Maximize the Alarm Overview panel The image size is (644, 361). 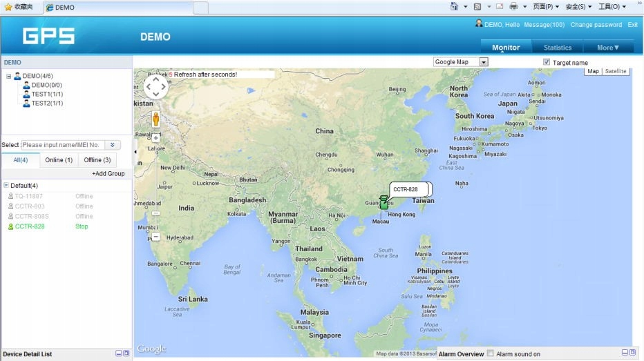tap(632, 353)
